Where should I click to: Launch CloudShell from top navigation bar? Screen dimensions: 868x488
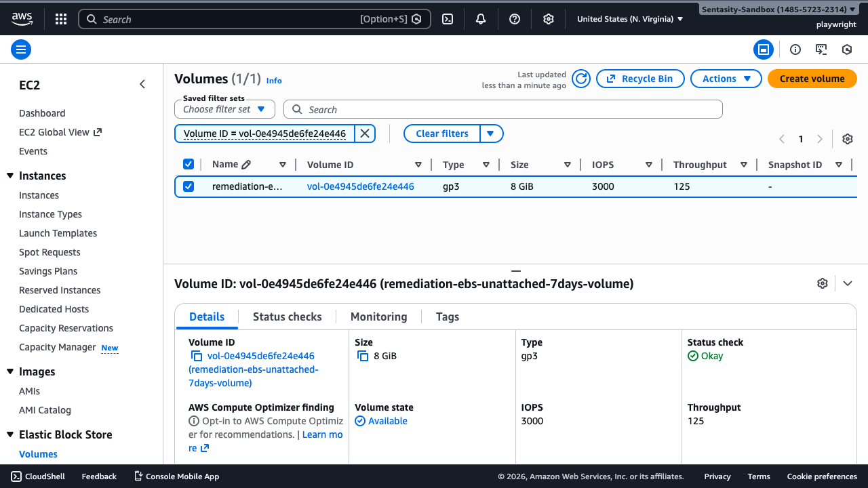click(448, 19)
